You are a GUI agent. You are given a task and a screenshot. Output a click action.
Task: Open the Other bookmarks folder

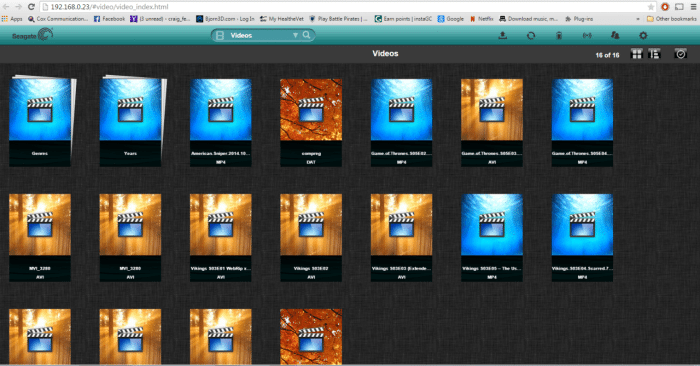(671, 19)
